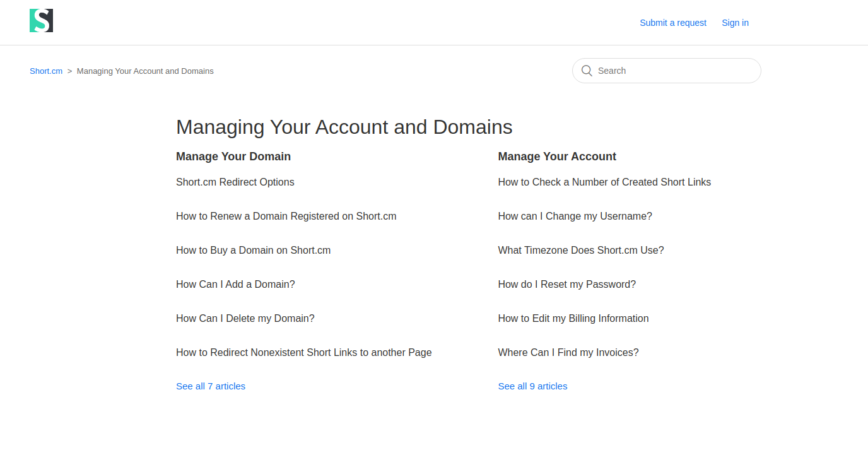The image size is (868, 450).
Task: Open How can I Change my Username article
Action: (575, 216)
